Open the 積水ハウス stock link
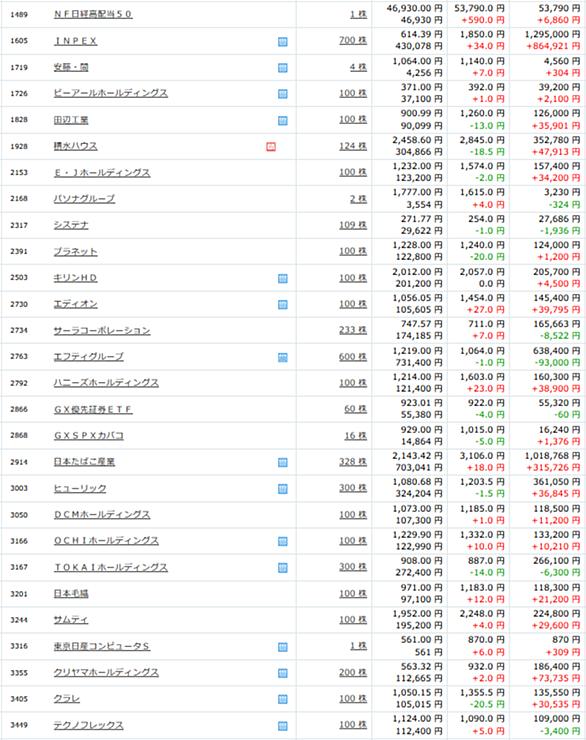Screen dimensions: 586x740 coord(75,146)
